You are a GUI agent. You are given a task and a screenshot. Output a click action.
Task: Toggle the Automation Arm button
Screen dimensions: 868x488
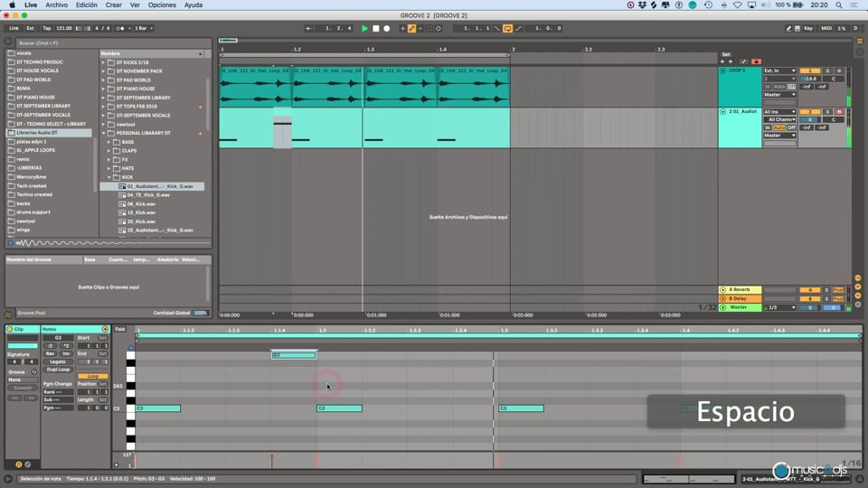(412, 28)
